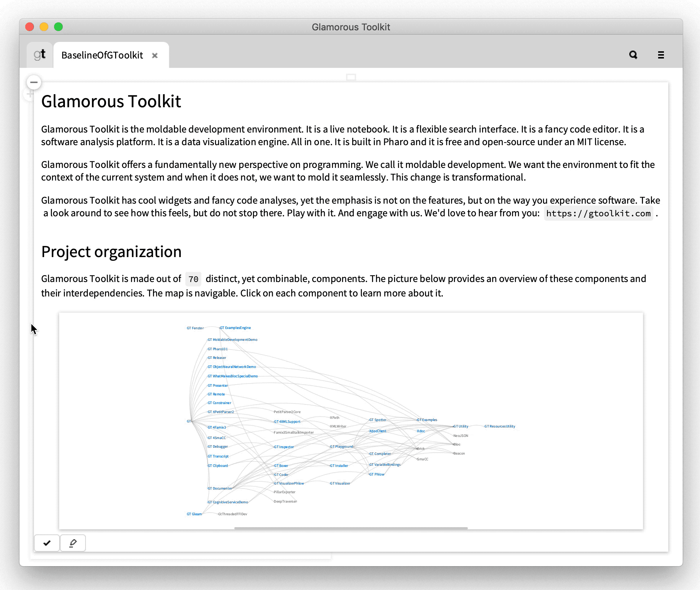Select the GT Examples node
Viewport: 700px width, 590px height.
point(427,420)
